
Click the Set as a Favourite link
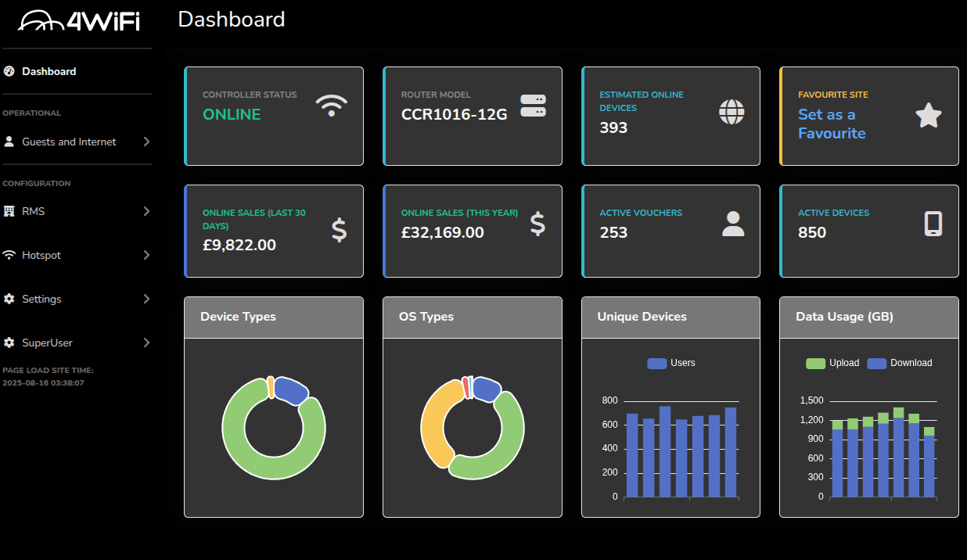(x=831, y=124)
